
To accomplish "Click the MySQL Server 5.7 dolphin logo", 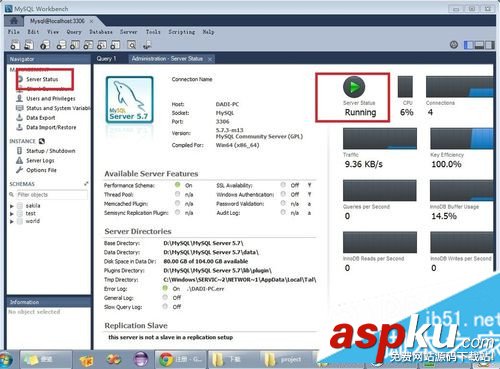I will (x=130, y=100).
